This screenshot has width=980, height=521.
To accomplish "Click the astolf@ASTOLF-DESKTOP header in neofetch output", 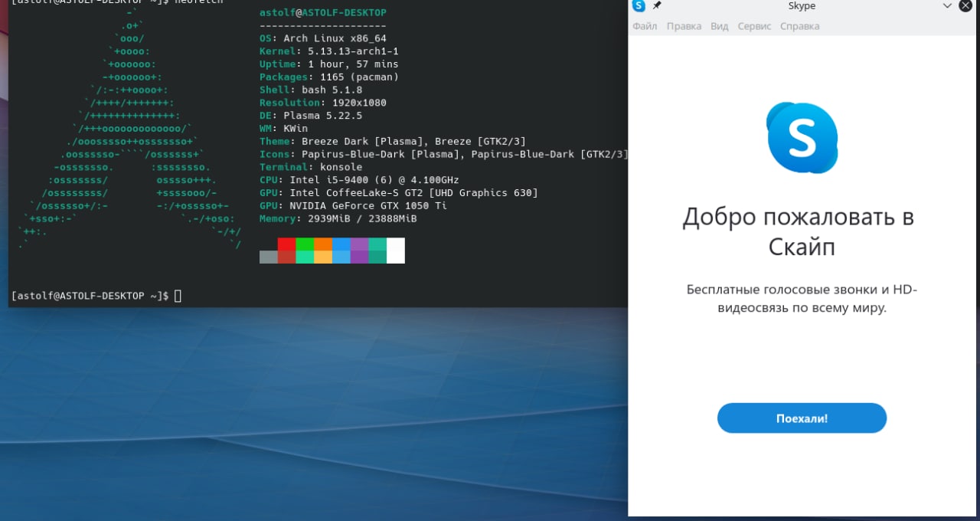I will pos(323,13).
